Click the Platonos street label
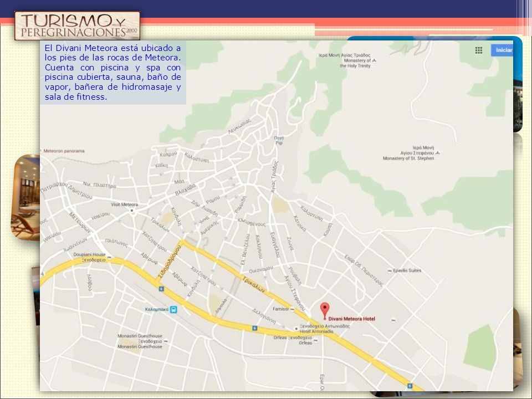 [x=116, y=243]
